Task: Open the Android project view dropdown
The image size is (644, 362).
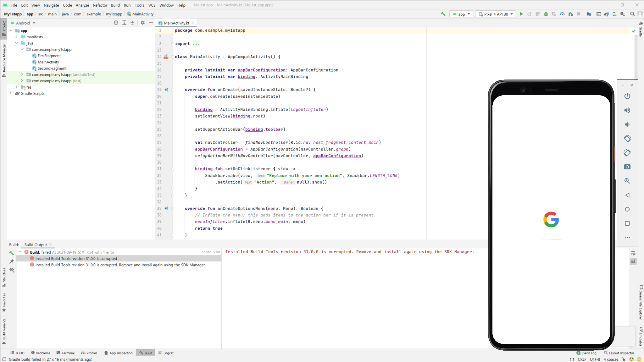Action: [x=26, y=23]
